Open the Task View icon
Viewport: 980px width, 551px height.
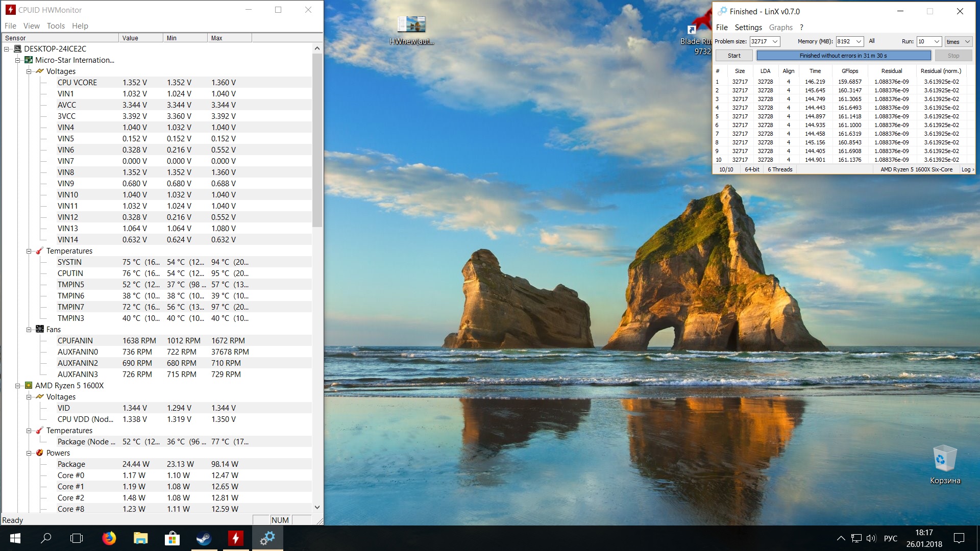(77, 538)
